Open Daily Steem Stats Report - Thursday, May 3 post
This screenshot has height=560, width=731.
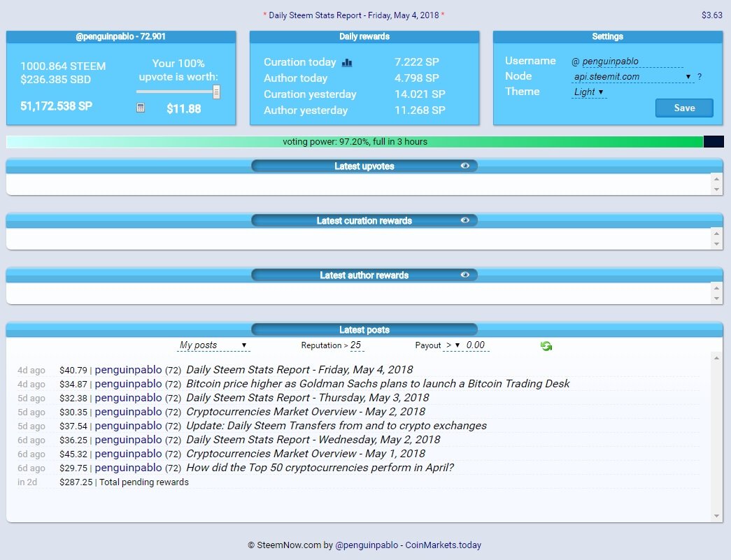pyautogui.click(x=307, y=398)
